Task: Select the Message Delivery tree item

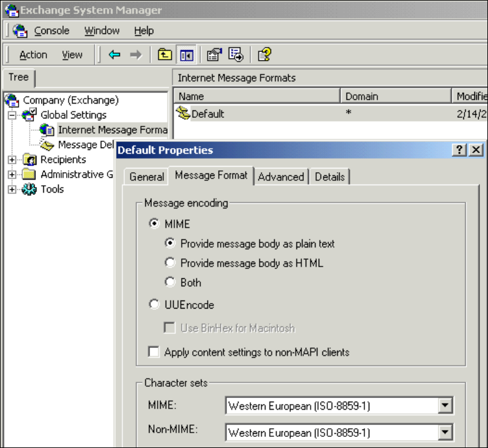Action: pyautogui.click(x=86, y=145)
